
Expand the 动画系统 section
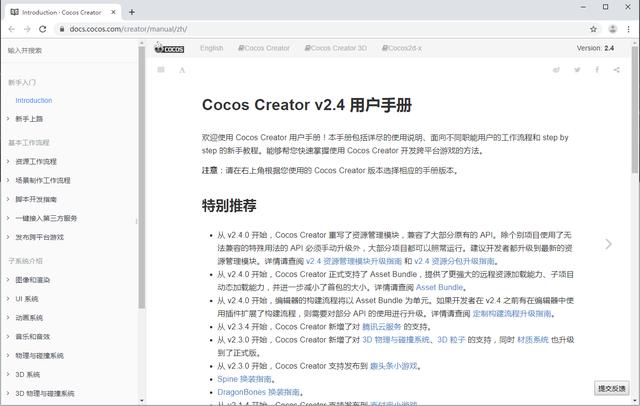(29, 317)
